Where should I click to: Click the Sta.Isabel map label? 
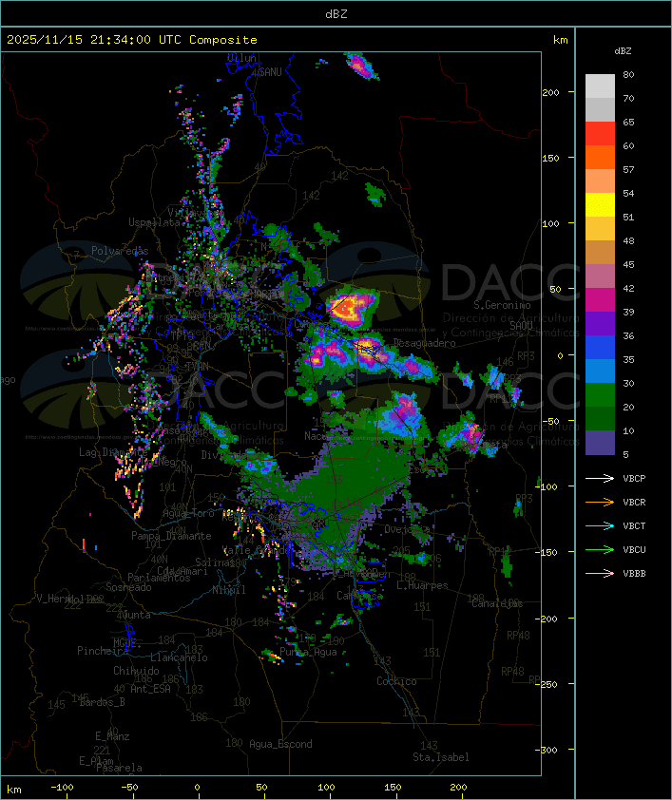tap(441, 757)
